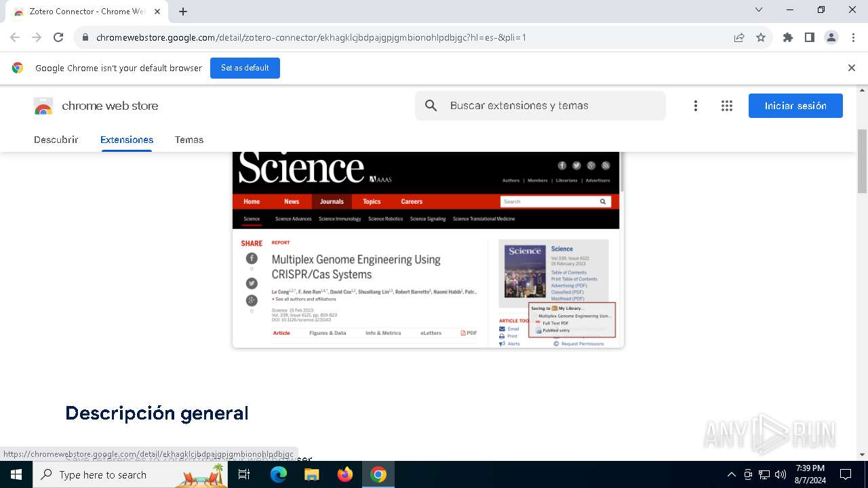Click the Chrome taskbar icon

[x=378, y=474]
